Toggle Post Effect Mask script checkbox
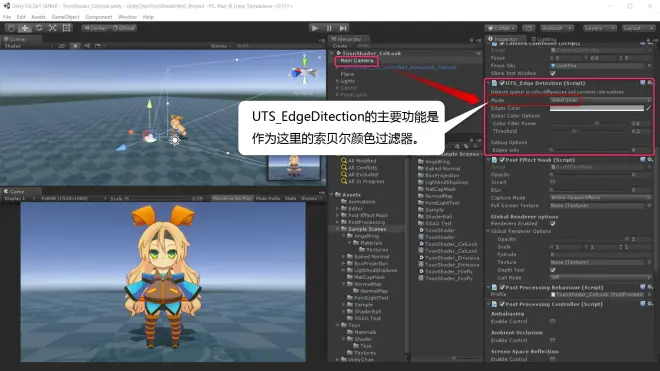Viewport: 660px width, 371px height. [x=502, y=160]
